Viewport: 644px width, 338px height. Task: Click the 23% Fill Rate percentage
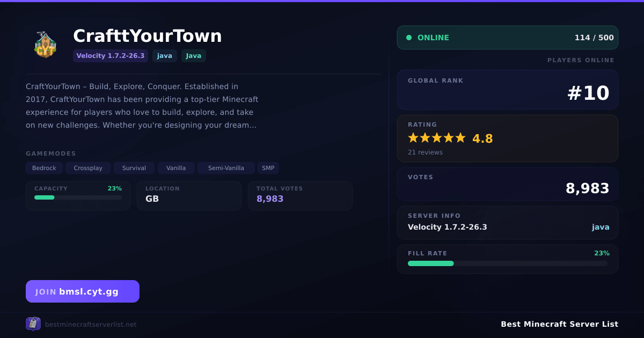(602, 253)
